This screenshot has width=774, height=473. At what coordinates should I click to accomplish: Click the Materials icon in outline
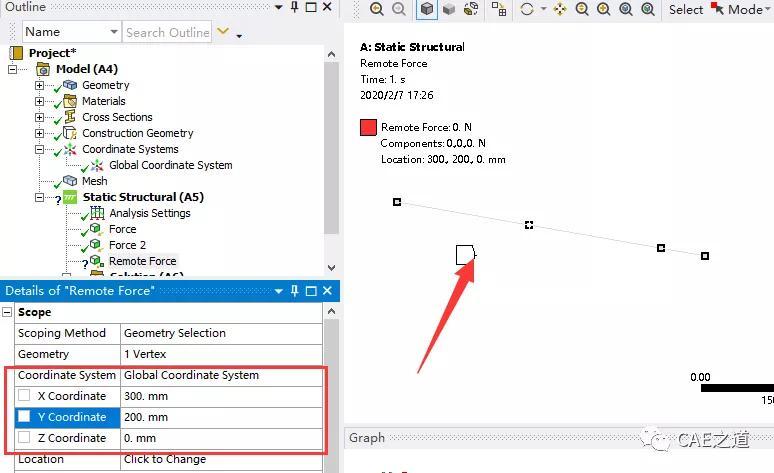(x=70, y=101)
